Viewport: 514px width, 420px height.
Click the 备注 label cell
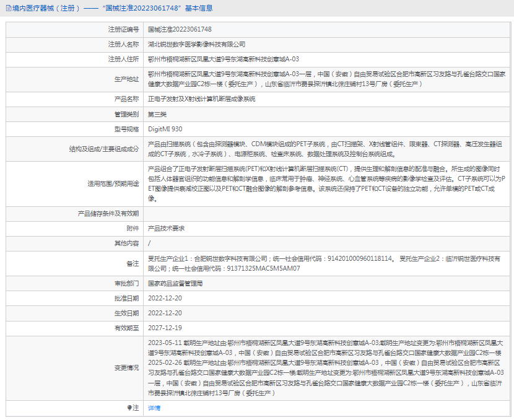click(75, 264)
